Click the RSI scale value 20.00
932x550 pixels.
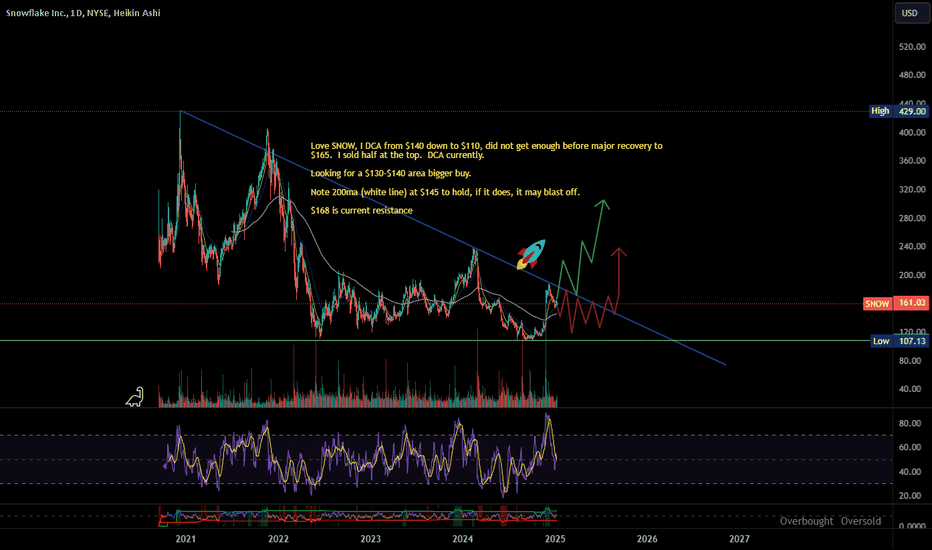(x=912, y=495)
